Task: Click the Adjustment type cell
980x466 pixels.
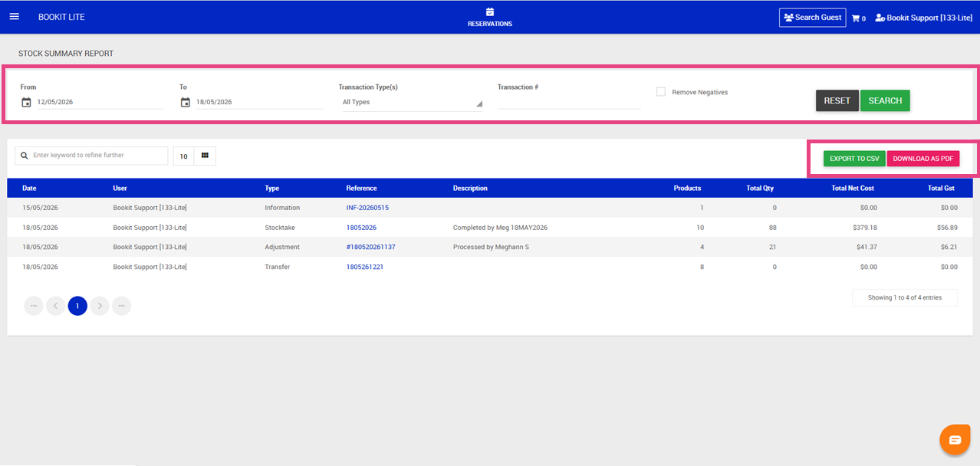Action: click(x=282, y=247)
